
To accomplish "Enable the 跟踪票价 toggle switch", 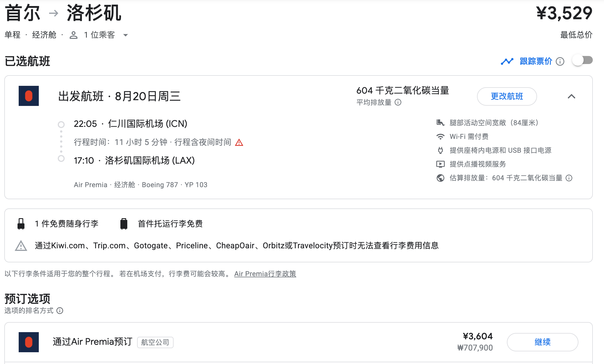I will tap(582, 61).
